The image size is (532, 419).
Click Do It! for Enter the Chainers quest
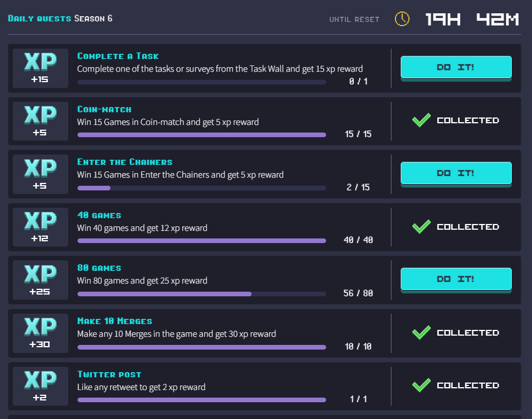click(x=456, y=174)
